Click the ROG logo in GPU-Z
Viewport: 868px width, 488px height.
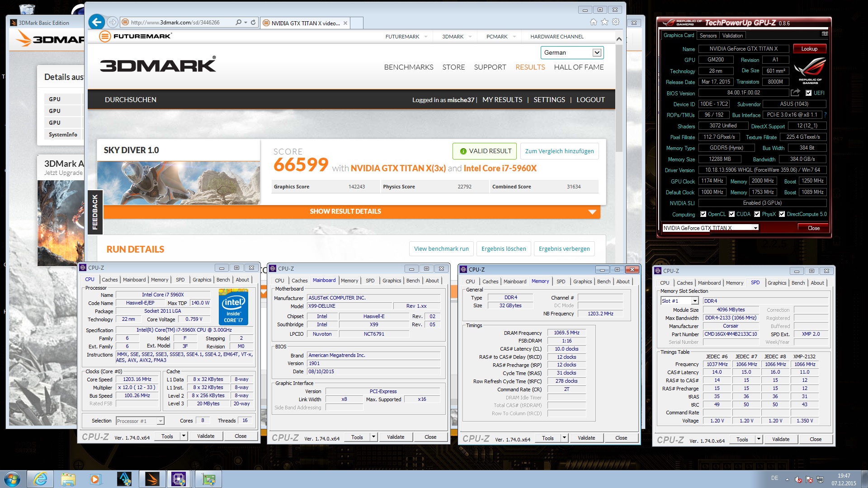(810, 70)
